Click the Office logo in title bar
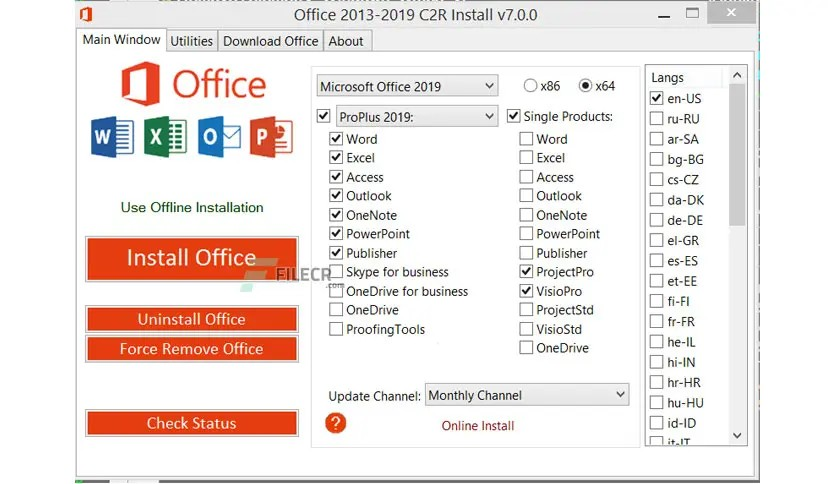This screenshot has width=836, height=484. click(86, 14)
